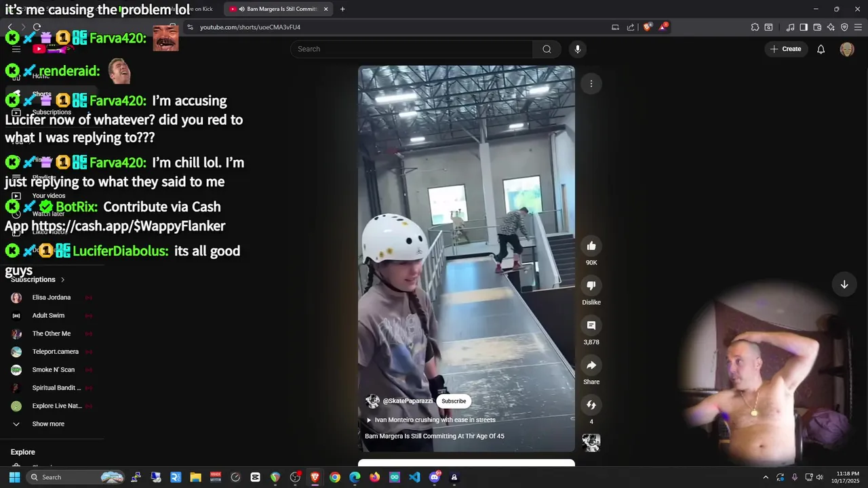Open Discord from the taskbar
The width and height of the screenshot is (868, 488).
point(435,477)
